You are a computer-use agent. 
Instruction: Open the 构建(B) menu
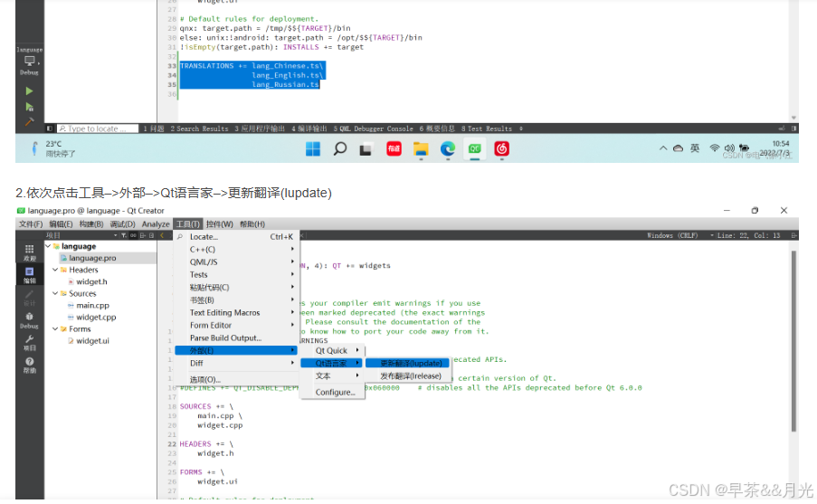coord(91,224)
